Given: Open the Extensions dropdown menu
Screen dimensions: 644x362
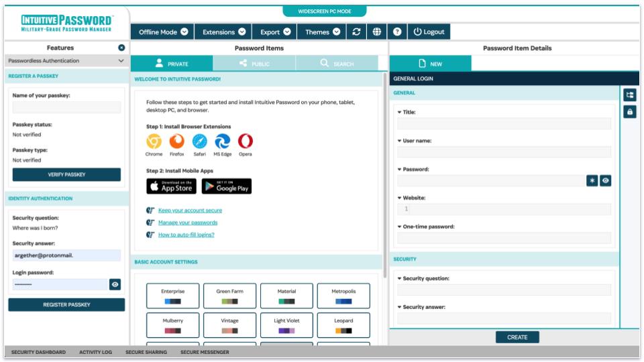Looking at the screenshot, I should (223, 32).
